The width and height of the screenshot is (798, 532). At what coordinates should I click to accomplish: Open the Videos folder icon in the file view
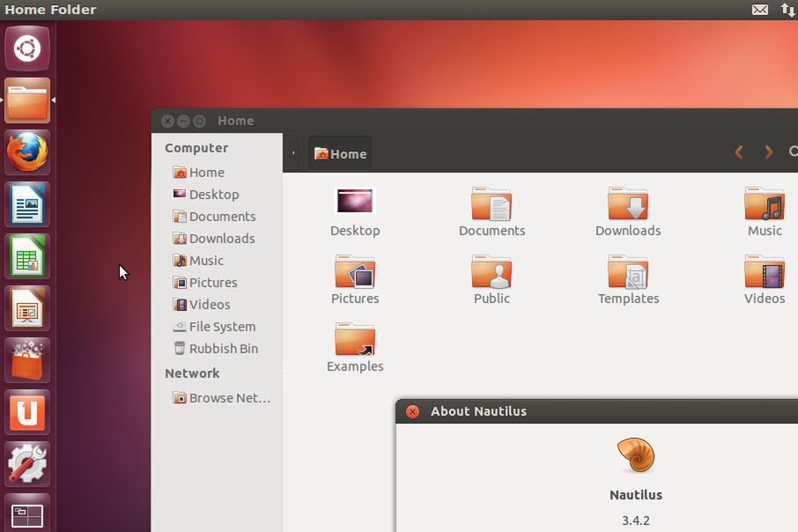click(x=765, y=271)
